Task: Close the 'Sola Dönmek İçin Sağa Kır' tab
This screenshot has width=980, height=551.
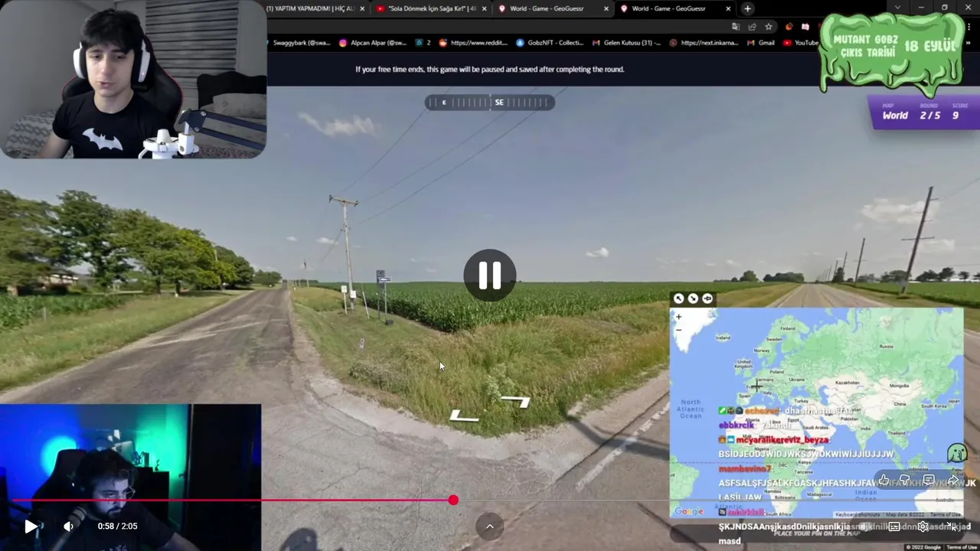Action: coord(485,8)
